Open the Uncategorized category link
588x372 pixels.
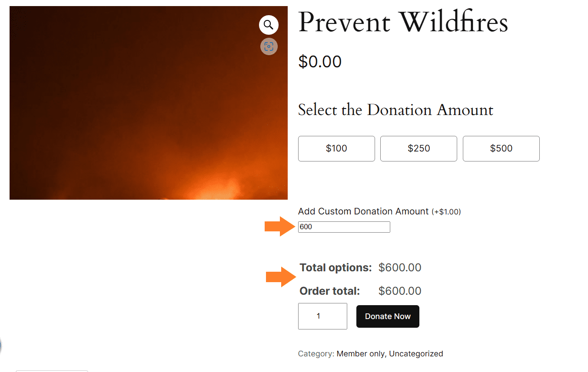(x=416, y=354)
